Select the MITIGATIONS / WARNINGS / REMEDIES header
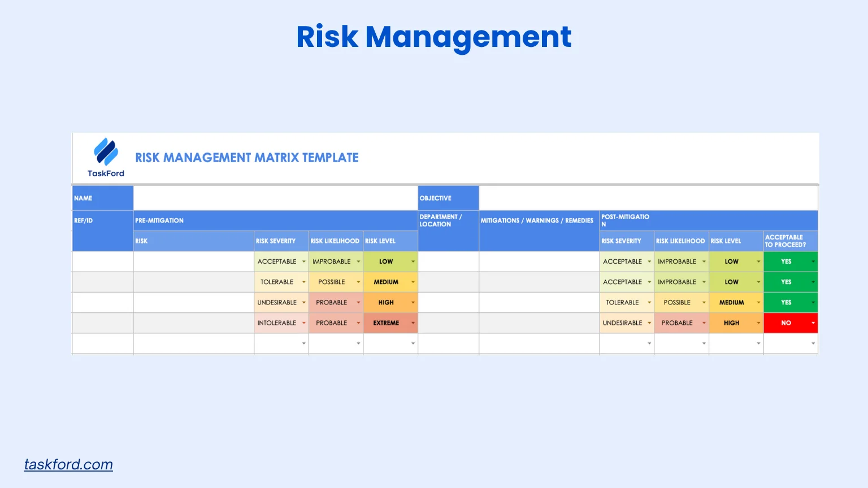 tap(537, 221)
